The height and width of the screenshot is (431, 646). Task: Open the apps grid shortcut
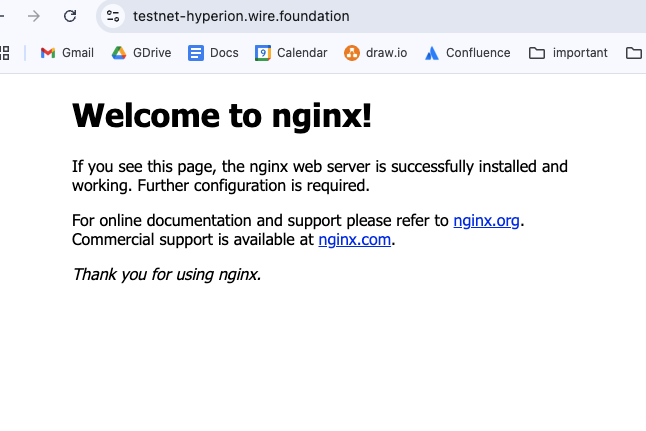(4, 53)
